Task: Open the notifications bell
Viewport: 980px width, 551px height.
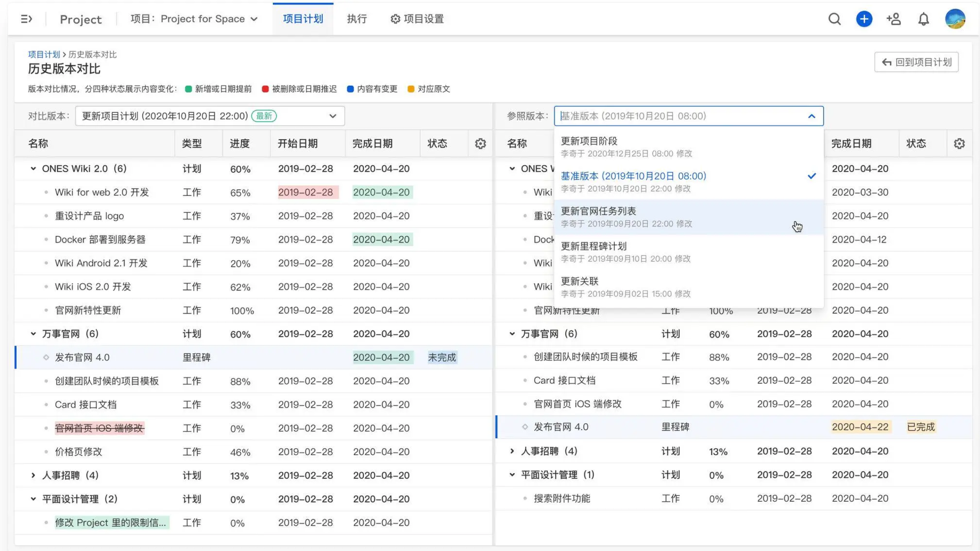Action: [923, 19]
